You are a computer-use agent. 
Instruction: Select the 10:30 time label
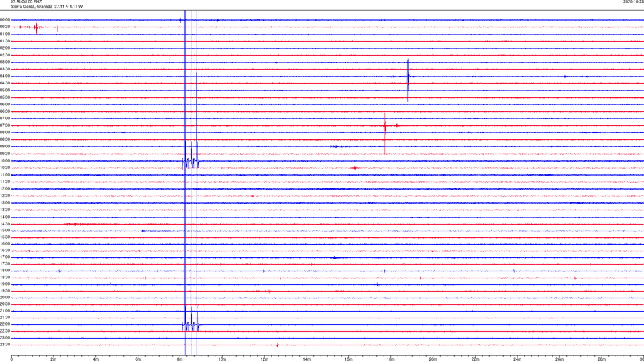coord(5,168)
